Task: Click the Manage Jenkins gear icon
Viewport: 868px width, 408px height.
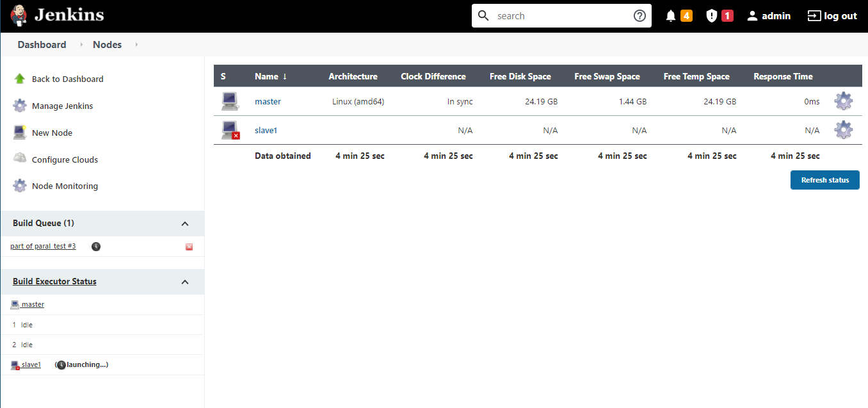Action: click(20, 106)
